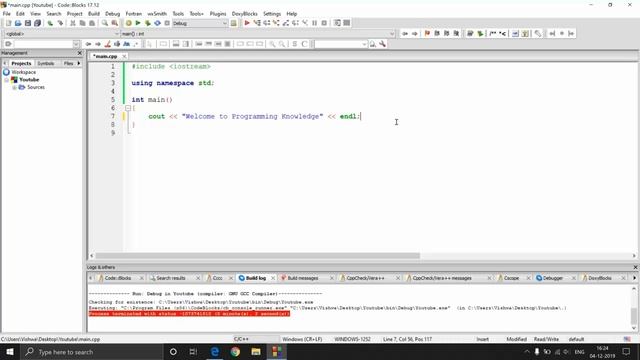The height and width of the screenshot is (360, 640).
Task: Open the Windows Start menu
Action: tap(10, 352)
